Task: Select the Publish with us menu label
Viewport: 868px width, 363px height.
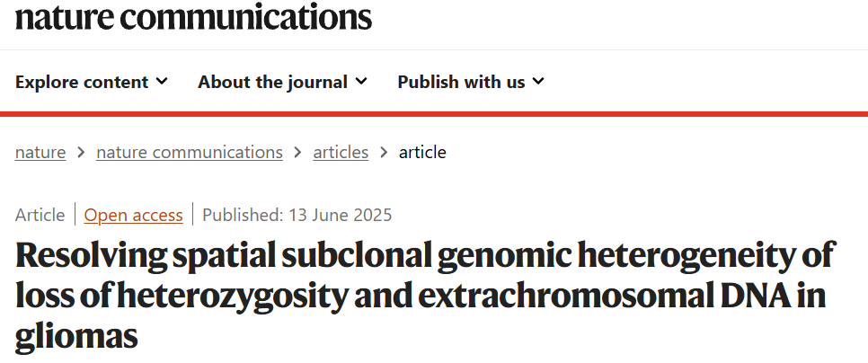Action: tap(461, 82)
